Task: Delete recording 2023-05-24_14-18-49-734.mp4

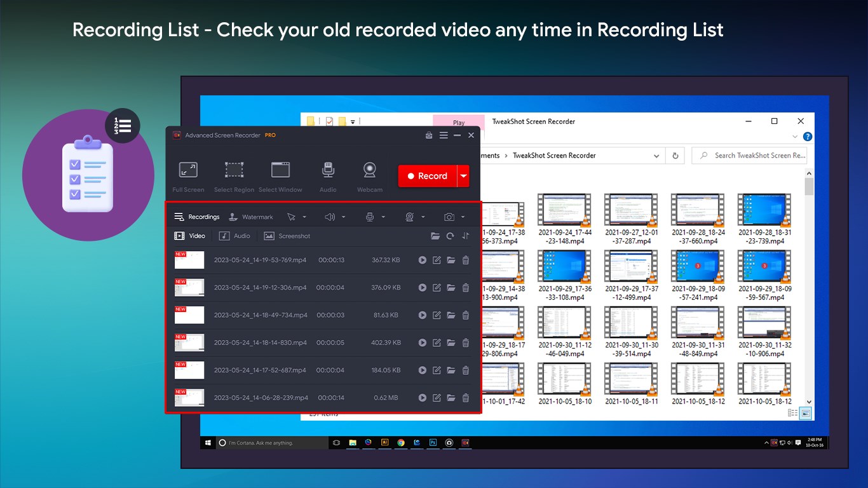Action: pyautogui.click(x=466, y=315)
